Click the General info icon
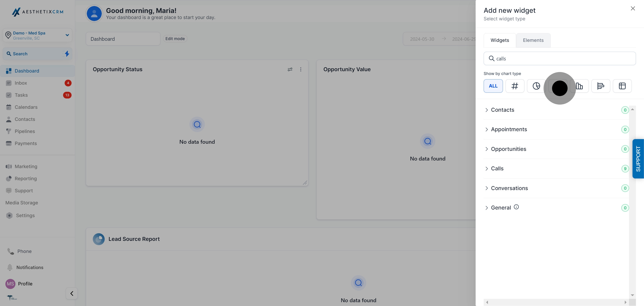 [x=516, y=207]
